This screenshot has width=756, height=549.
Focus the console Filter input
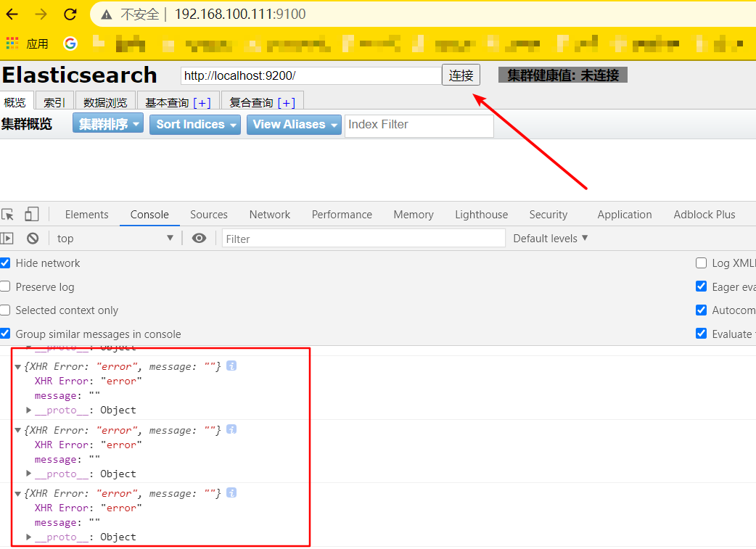(363, 239)
